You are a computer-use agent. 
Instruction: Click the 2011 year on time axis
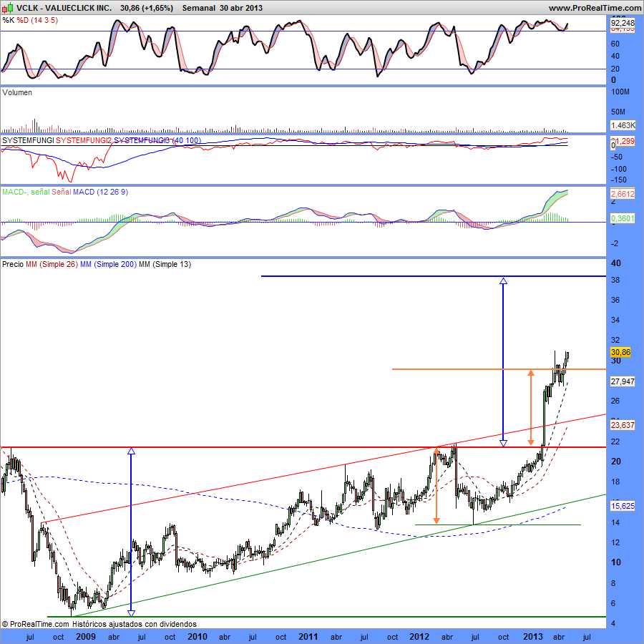308,637
